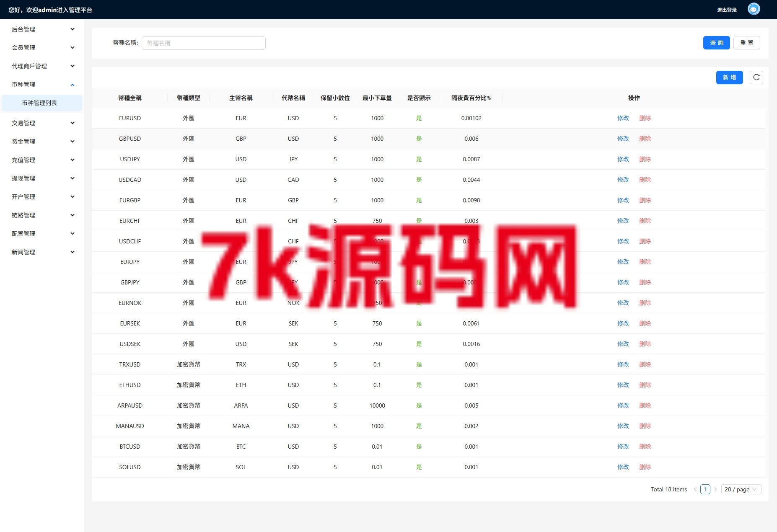Screen dimensions: 777x532
Task: Click the 是 display value for BTCUSD
Action: tap(419, 447)
